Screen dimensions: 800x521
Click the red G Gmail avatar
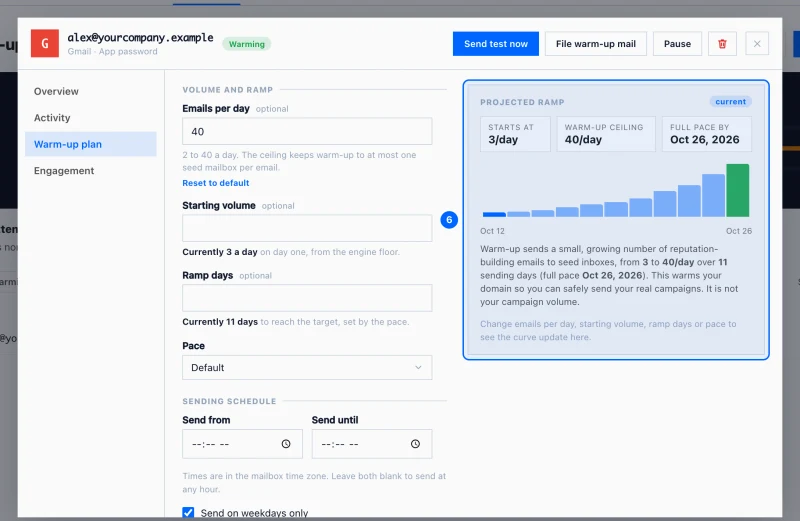tap(45, 43)
